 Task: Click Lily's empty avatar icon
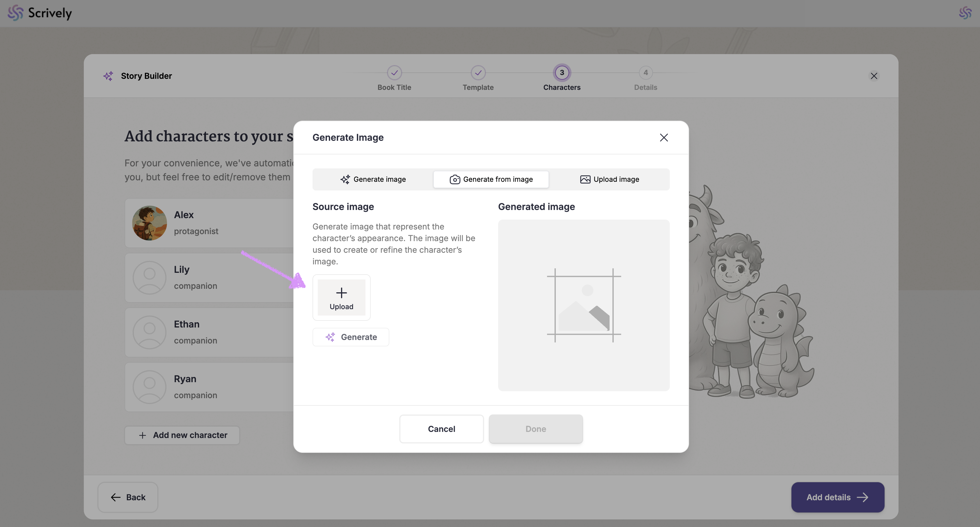point(150,277)
